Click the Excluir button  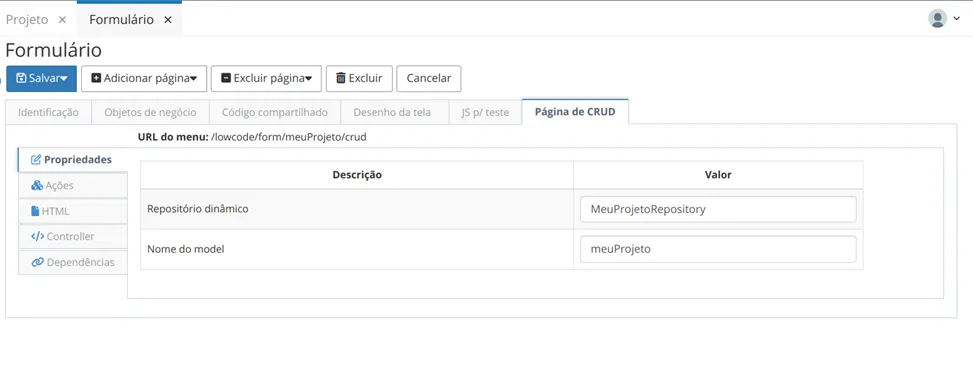point(359,78)
